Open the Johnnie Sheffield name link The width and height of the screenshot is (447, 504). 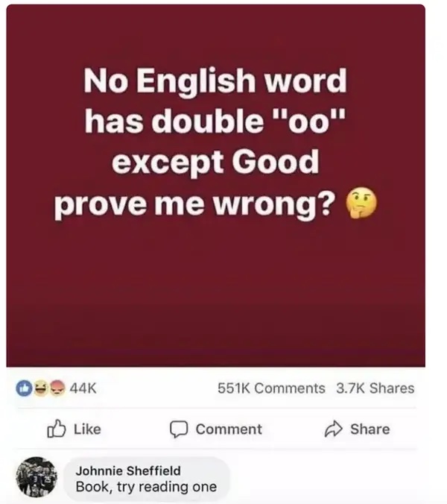coord(128,471)
